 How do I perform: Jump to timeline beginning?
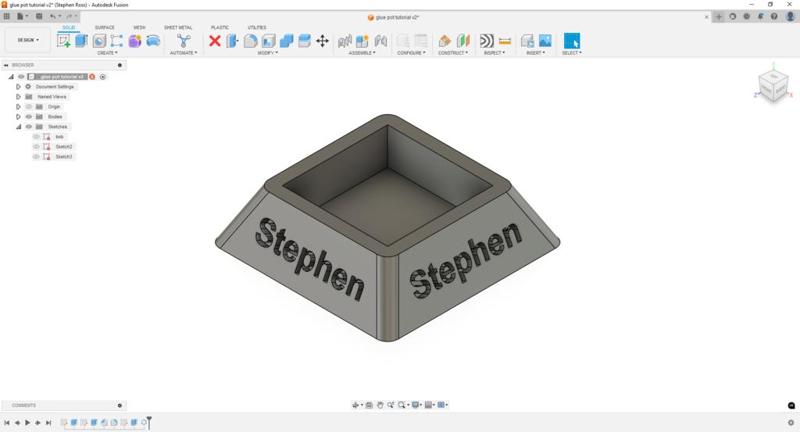7,422
